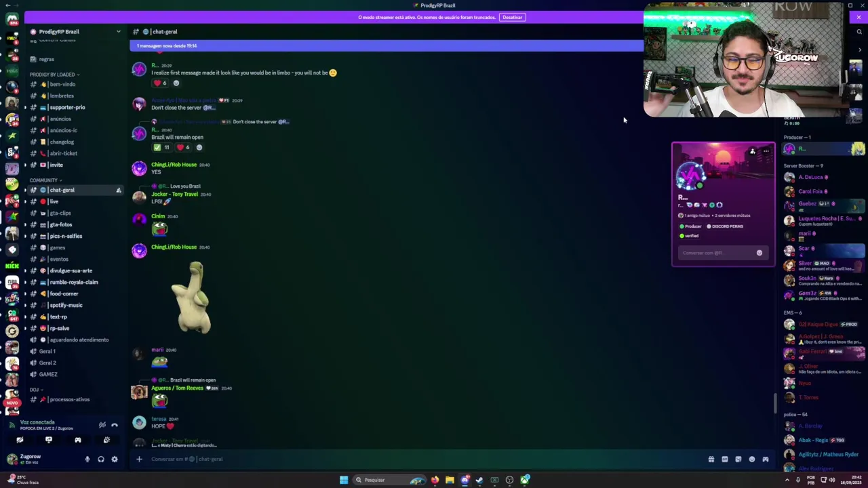Screen dimensions: 868x488
Task: Start an activity with the gamepad icon
Action: (77, 440)
